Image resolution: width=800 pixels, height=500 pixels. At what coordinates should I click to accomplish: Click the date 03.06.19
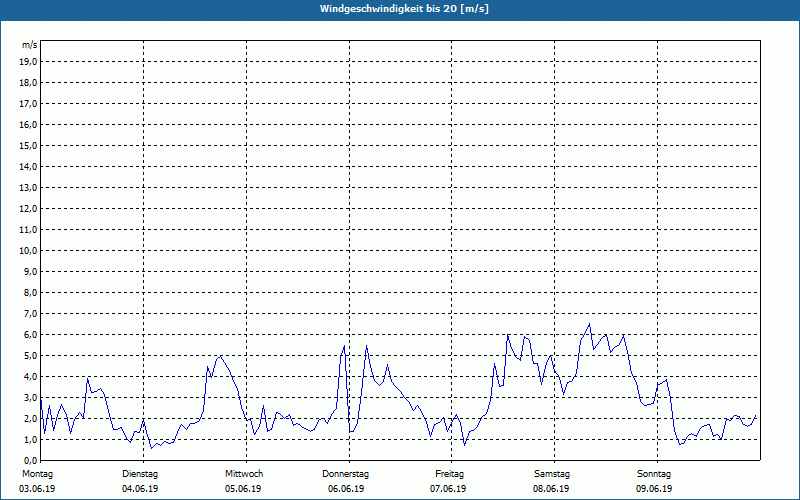pos(37,489)
